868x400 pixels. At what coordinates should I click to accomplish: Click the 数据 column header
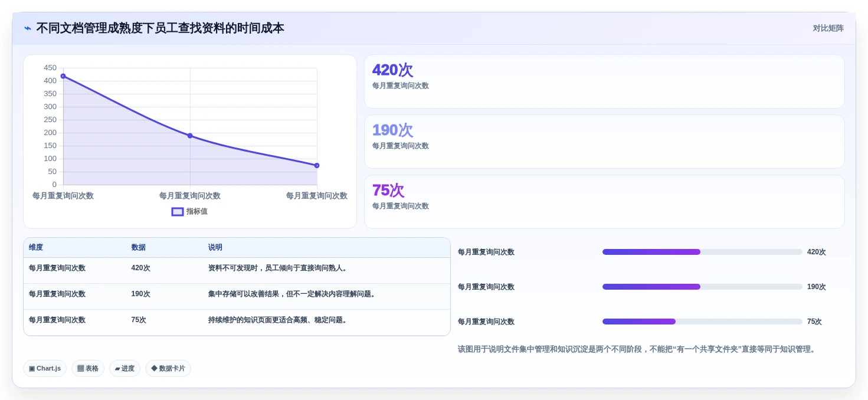click(x=139, y=248)
